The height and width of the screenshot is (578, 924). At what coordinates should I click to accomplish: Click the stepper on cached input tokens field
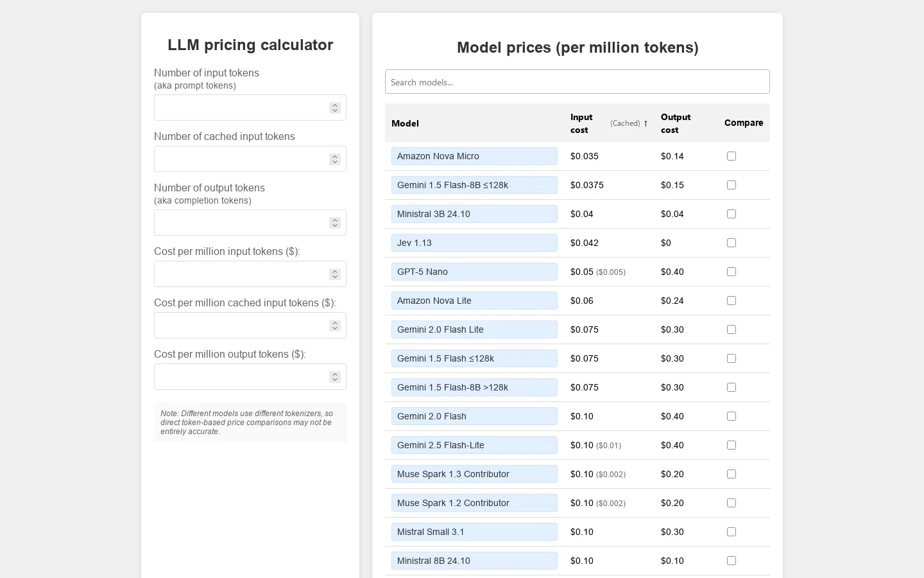point(335,159)
